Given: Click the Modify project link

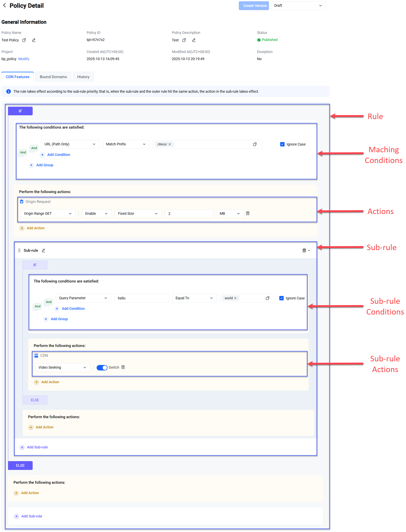Looking at the screenshot, I should (x=24, y=59).
